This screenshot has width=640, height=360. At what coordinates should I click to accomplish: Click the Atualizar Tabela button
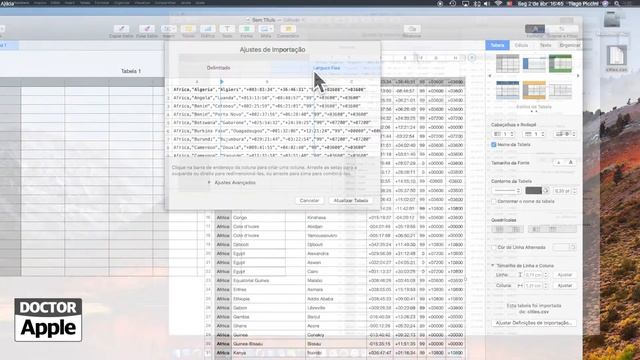[351, 200]
